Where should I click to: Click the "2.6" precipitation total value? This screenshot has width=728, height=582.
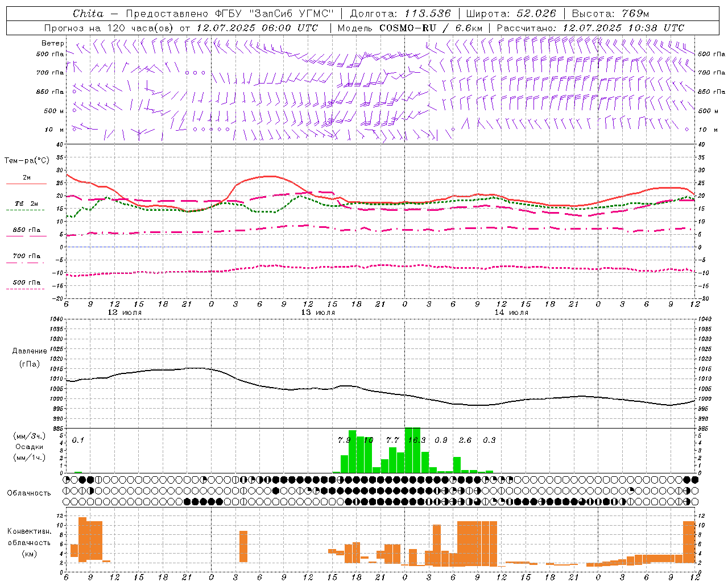click(465, 440)
